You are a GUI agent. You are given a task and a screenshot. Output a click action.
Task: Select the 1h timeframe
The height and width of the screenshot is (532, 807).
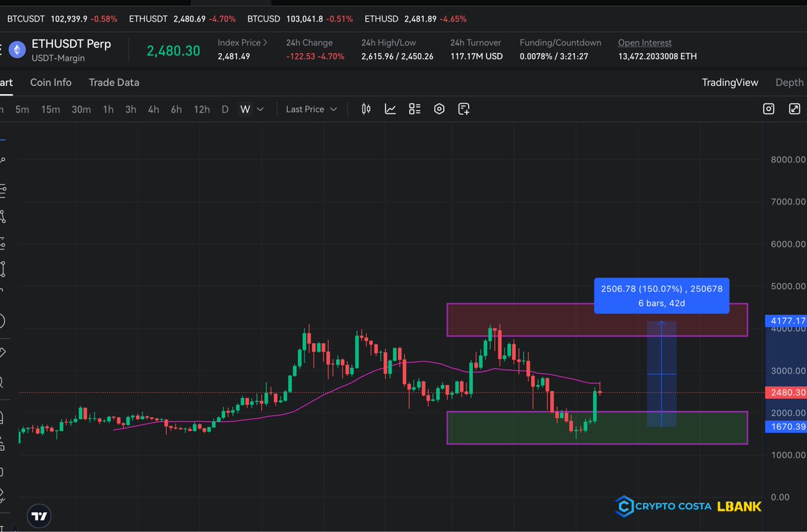click(x=108, y=108)
